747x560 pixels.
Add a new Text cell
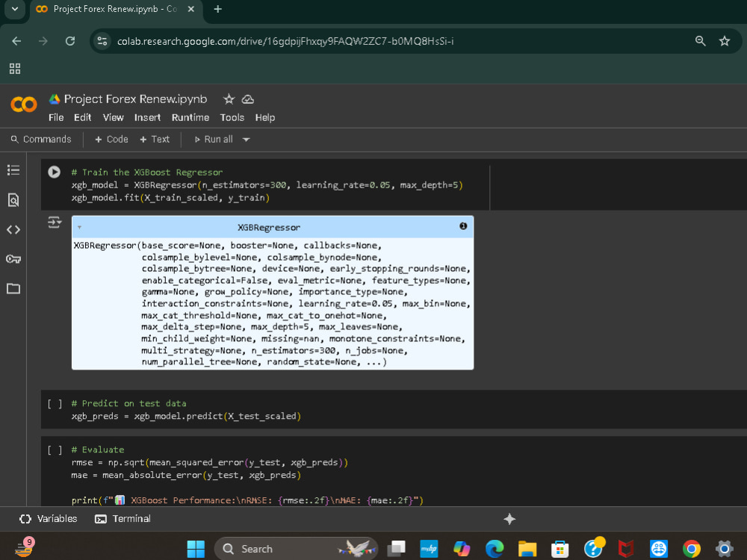(x=155, y=140)
